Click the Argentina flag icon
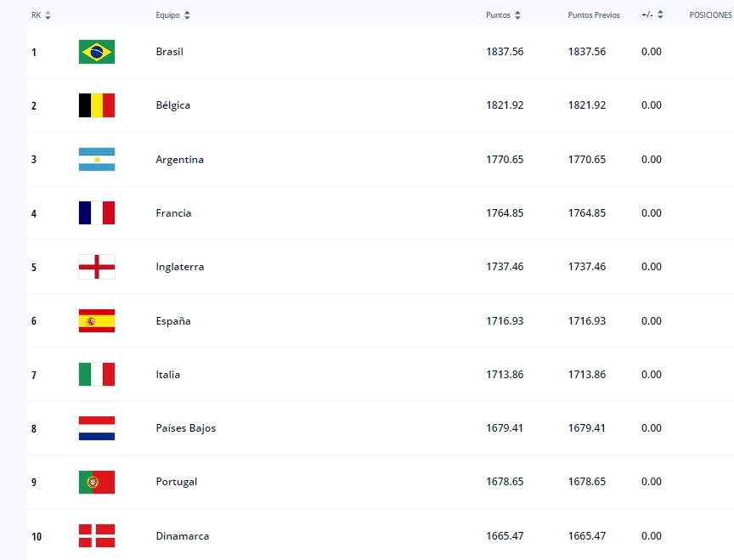734x560 pixels. [96, 160]
